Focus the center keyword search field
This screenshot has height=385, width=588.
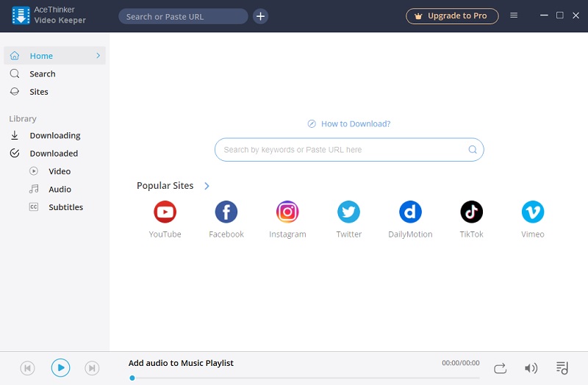coord(342,150)
